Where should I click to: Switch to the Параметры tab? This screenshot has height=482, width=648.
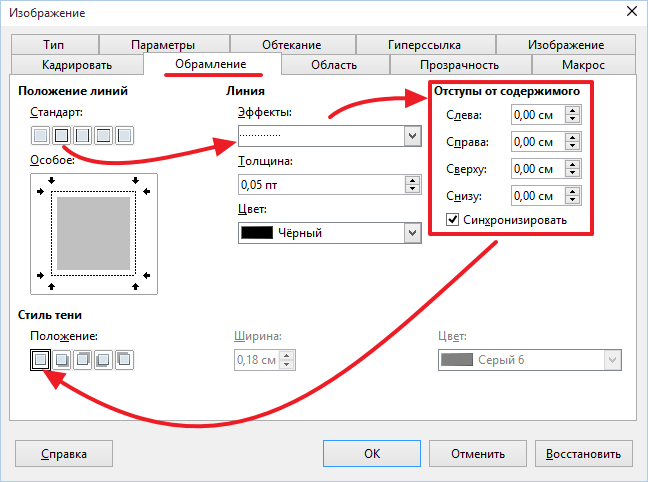(164, 44)
